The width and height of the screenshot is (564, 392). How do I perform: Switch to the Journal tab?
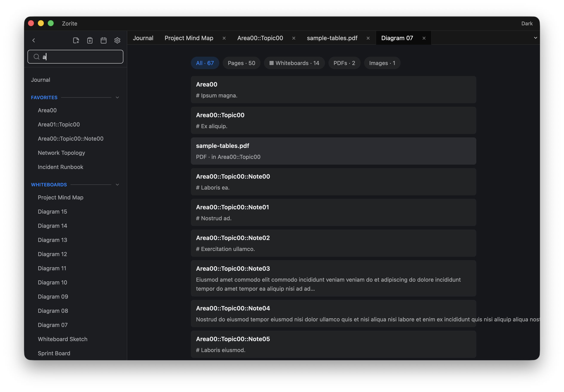tap(143, 38)
